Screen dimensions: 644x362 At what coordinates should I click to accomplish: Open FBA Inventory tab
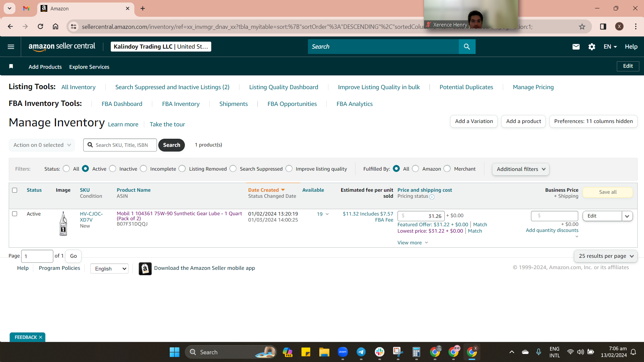(x=181, y=104)
